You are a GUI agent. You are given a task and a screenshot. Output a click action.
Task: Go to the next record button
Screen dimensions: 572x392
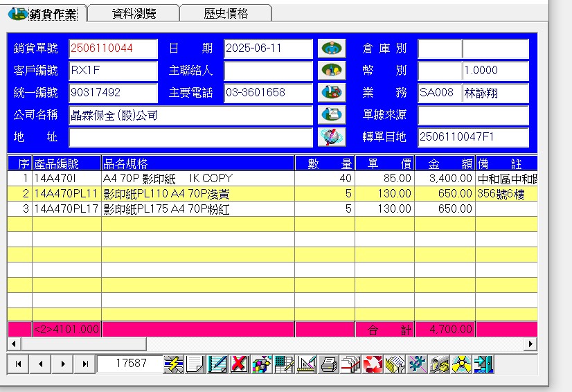point(63,364)
